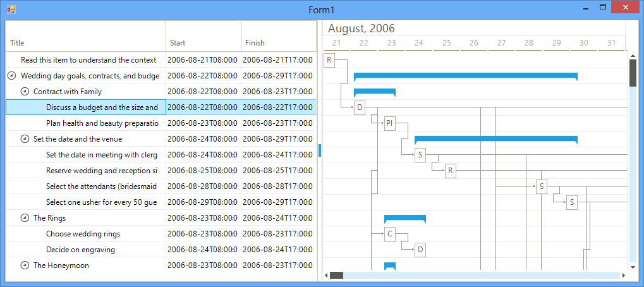The height and width of the screenshot is (287, 644).
Task: Click the horizontal scrollbar right arrow
Action: pyautogui.click(x=624, y=275)
